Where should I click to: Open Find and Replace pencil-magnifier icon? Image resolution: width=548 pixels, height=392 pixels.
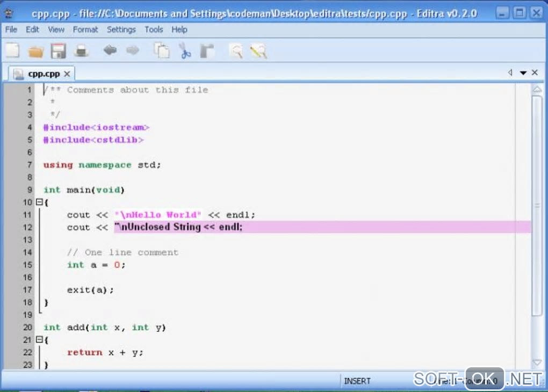(x=258, y=51)
